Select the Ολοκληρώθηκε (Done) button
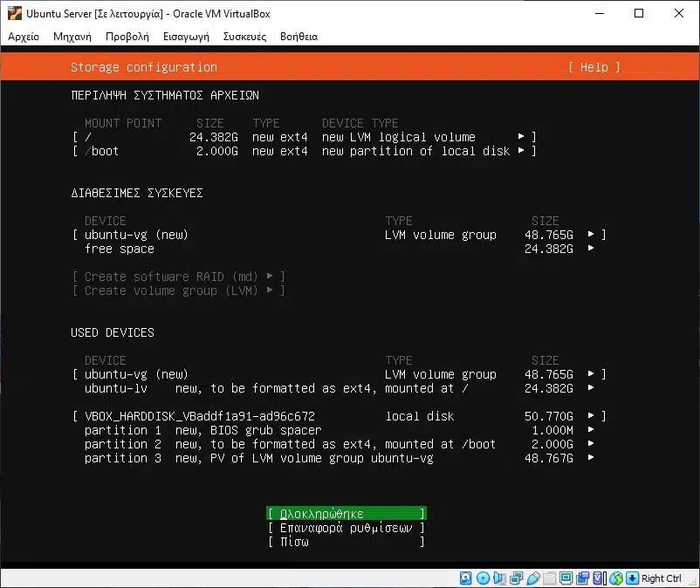 346,514
